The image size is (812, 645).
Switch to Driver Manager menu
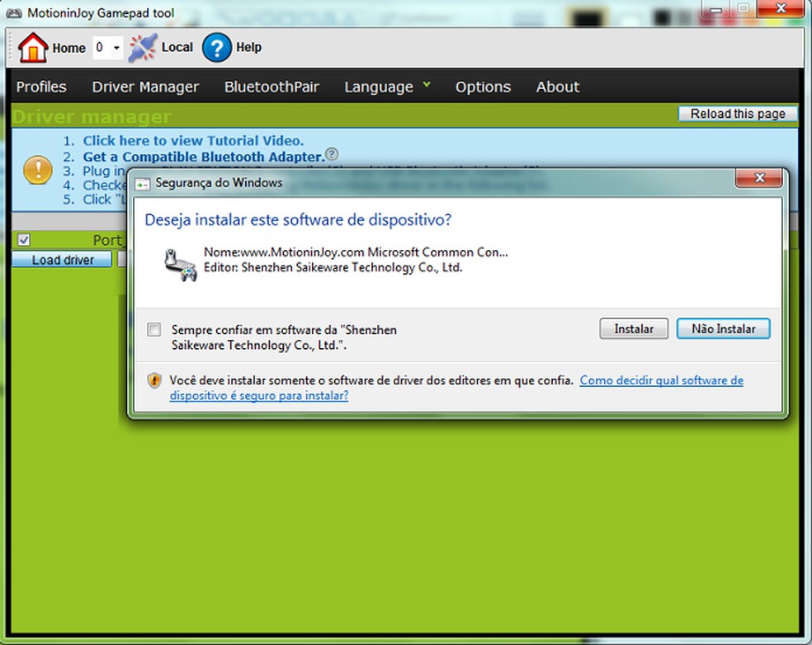145,87
